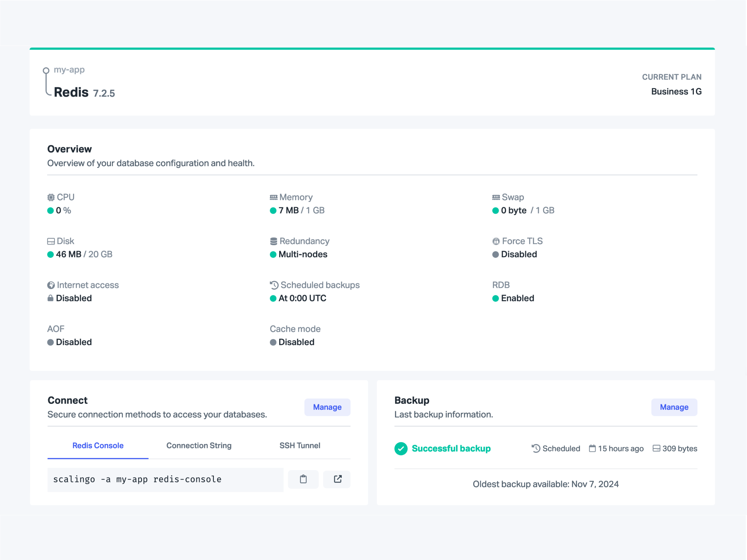Click Manage in the Backup panel

click(674, 407)
